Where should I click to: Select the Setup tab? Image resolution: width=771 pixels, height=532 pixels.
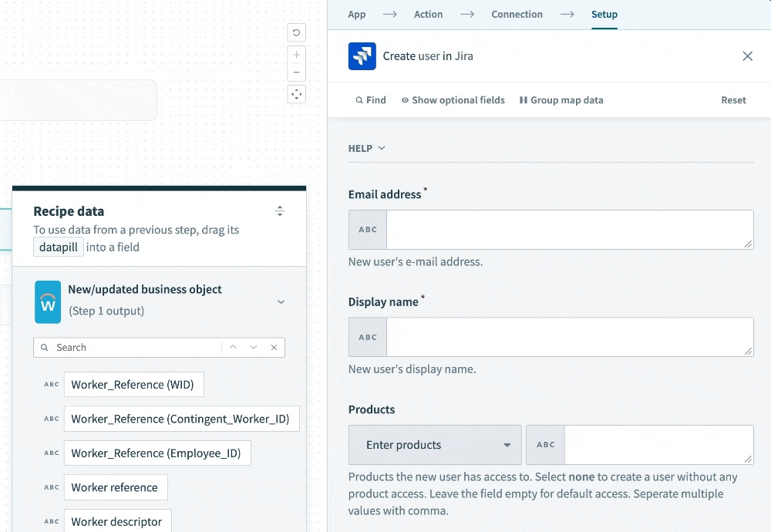(604, 14)
